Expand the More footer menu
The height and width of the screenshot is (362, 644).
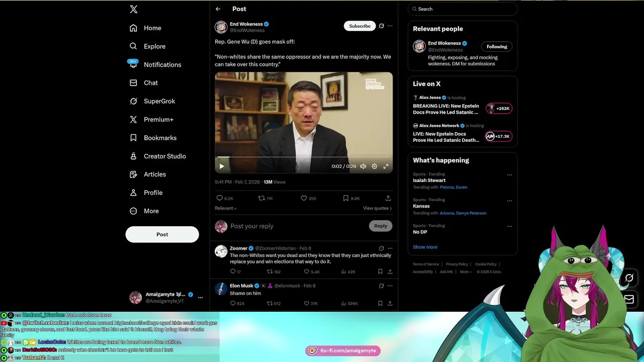coord(466,272)
